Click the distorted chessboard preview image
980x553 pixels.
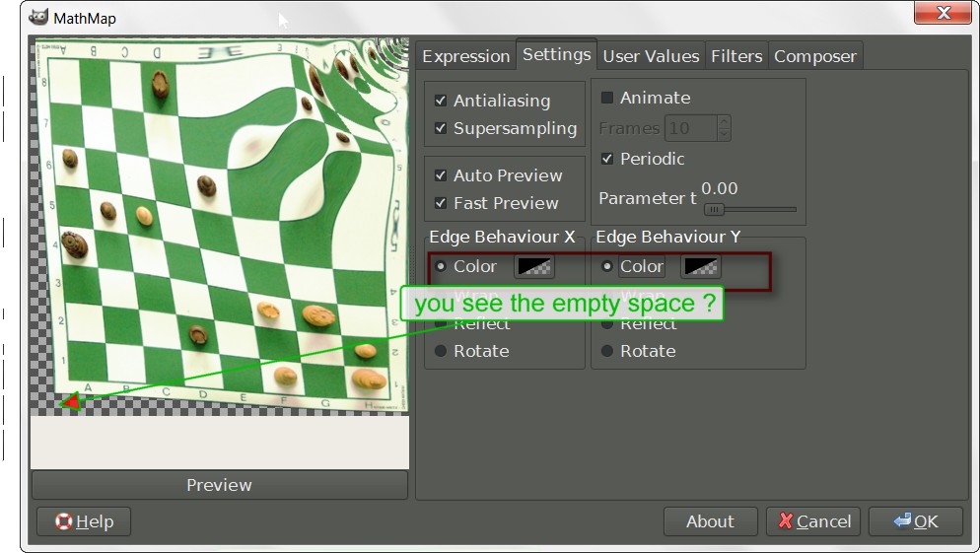[x=220, y=226]
